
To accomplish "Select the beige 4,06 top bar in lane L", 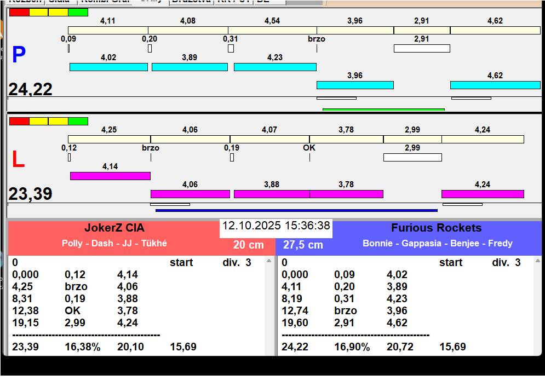I will (x=190, y=140).
